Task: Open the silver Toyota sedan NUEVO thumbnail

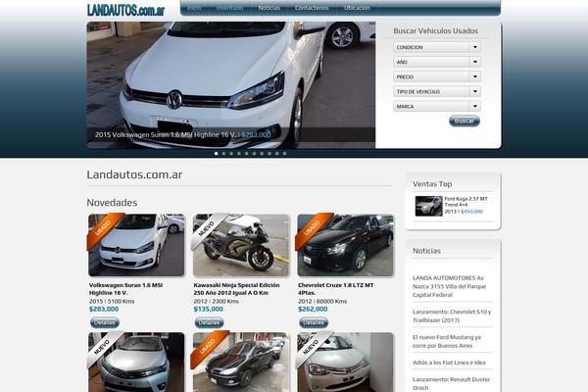Action: pos(136,362)
